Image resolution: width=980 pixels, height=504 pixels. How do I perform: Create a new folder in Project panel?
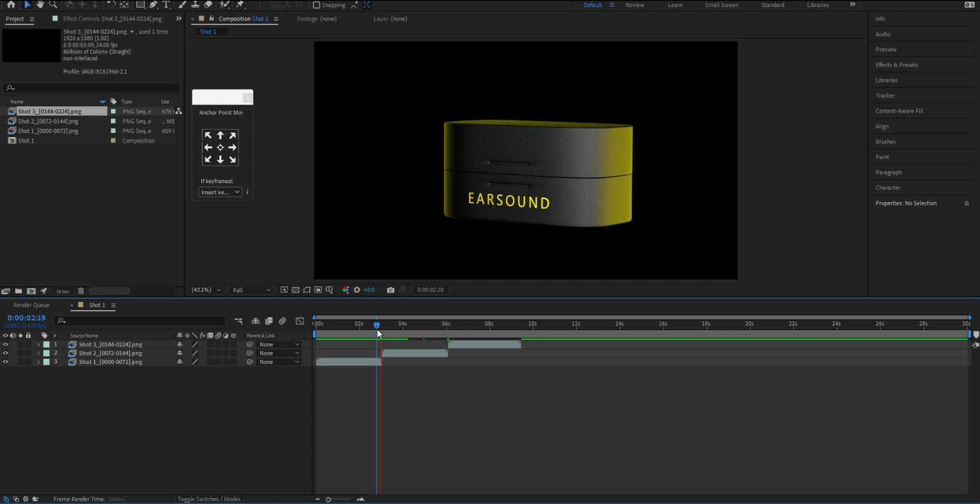18,291
